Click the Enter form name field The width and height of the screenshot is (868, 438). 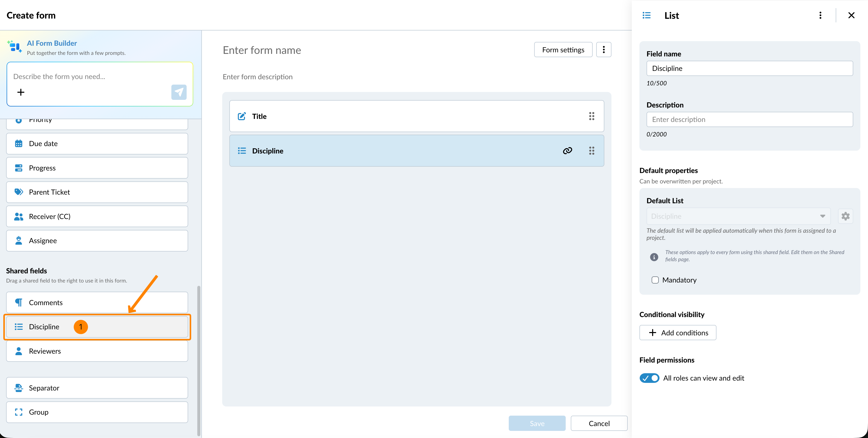tap(262, 51)
